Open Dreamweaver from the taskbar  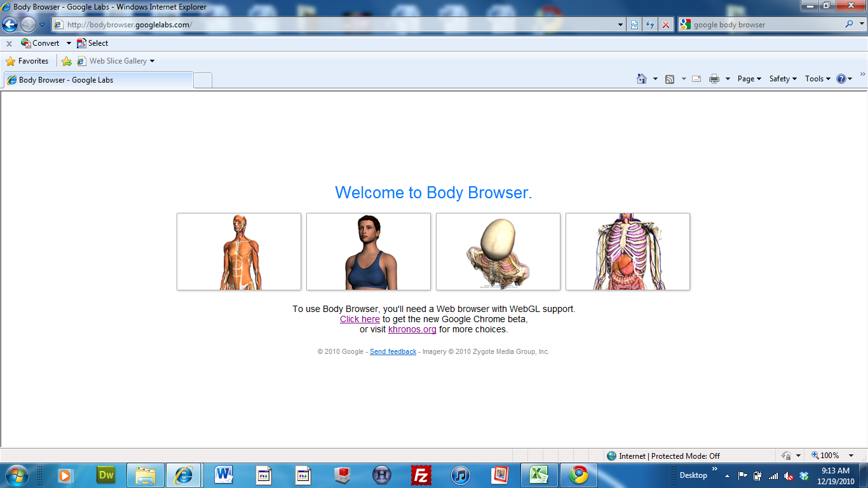(105, 475)
